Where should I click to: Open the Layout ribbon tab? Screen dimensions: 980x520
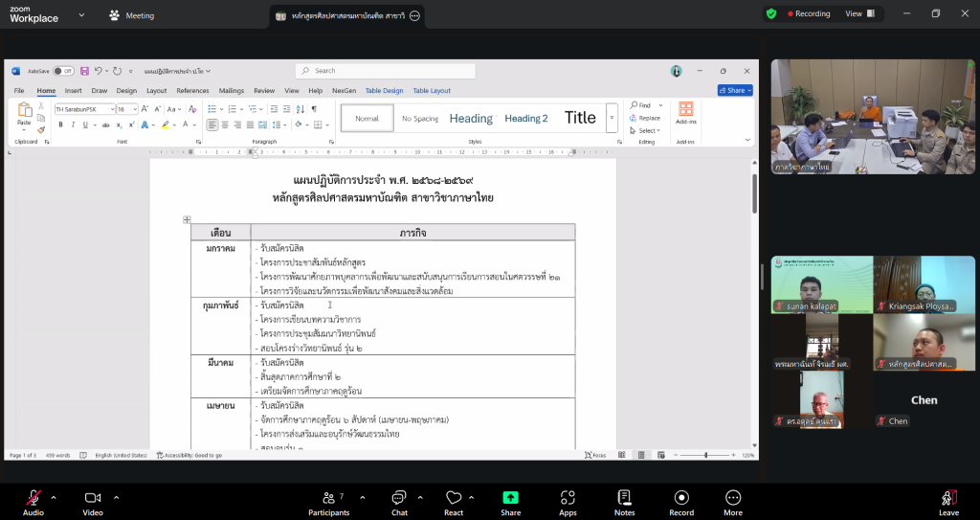pos(156,91)
